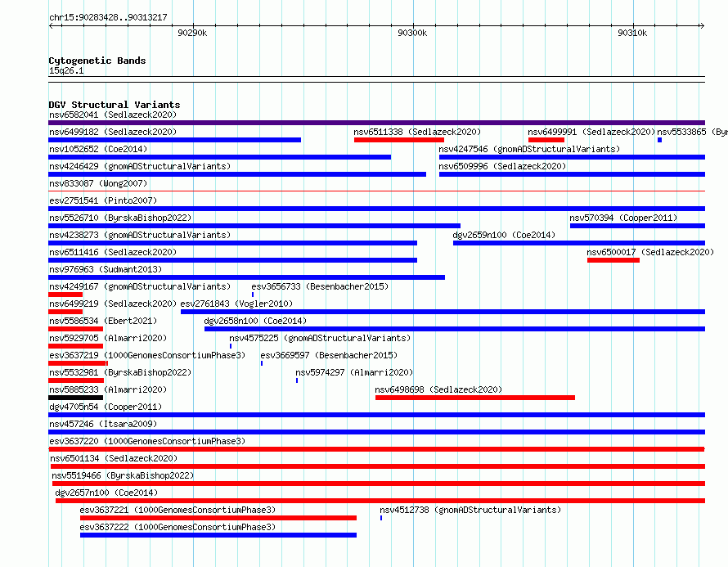Open the esv2761843 (Vogler2010) label

[x=236, y=304]
